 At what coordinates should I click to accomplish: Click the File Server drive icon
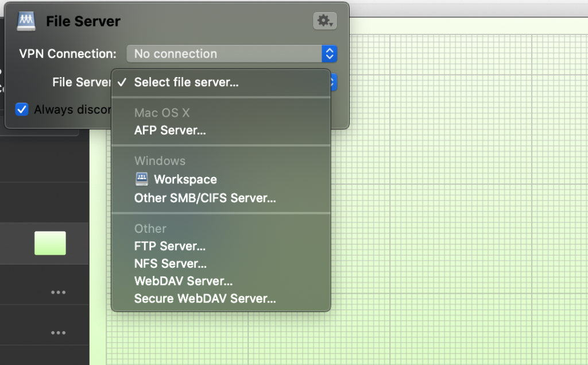click(26, 21)
